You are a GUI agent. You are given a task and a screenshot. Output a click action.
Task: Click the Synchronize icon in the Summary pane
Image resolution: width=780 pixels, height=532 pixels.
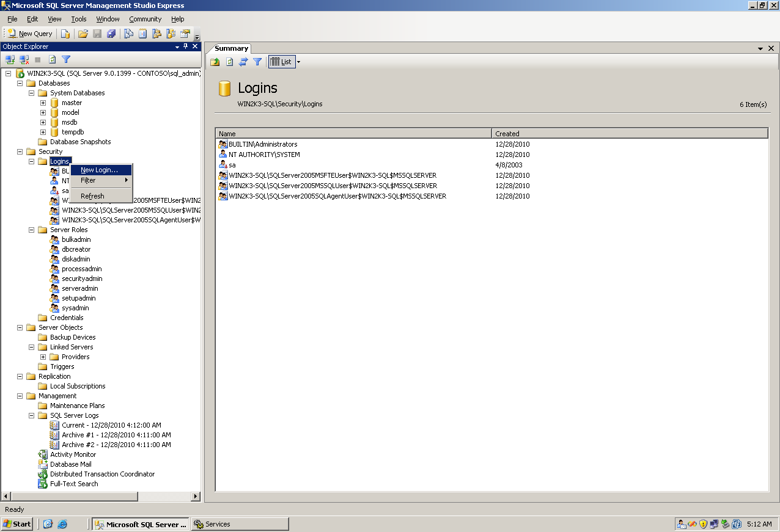243,62
